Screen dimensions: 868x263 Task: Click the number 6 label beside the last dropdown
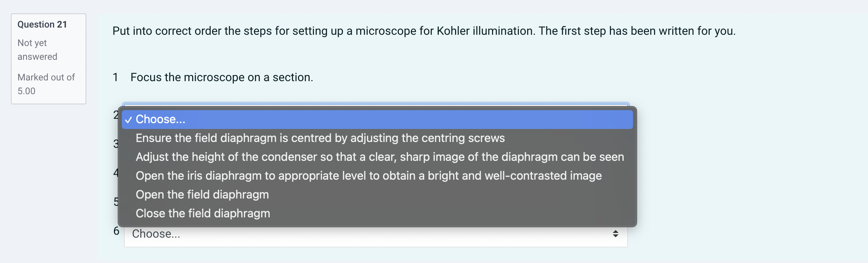click(117, 231)
